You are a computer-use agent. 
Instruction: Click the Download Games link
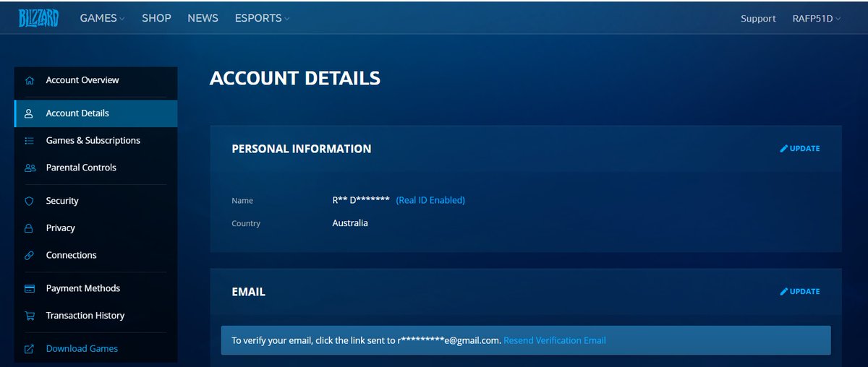coord(82,349)
